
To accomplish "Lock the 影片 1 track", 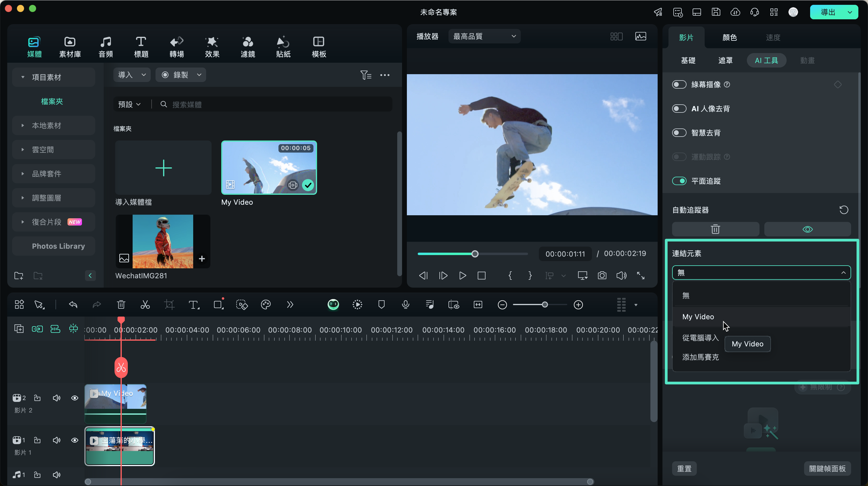I will coord(37,440).
